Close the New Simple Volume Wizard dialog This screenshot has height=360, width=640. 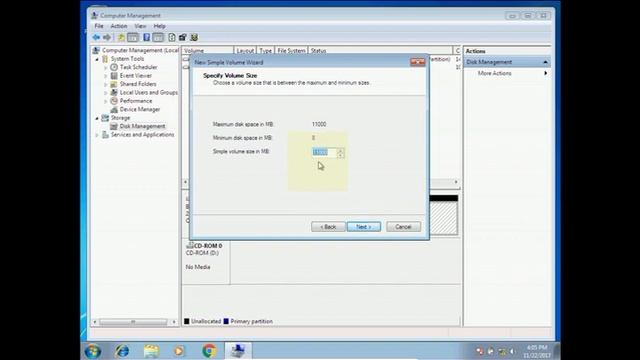coord(418,62)
